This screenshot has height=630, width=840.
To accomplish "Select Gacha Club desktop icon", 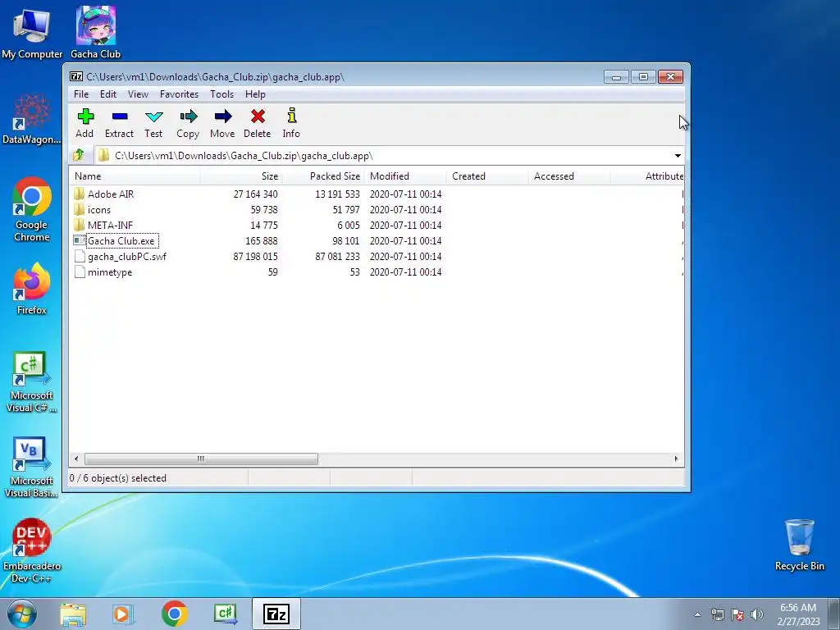I will pos(96,33).
